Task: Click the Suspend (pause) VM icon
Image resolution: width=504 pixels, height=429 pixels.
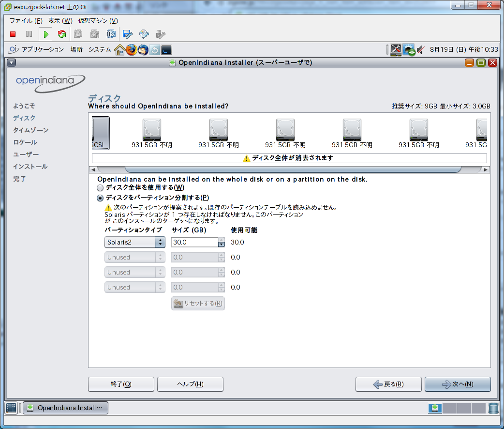Action: (29, 34)
